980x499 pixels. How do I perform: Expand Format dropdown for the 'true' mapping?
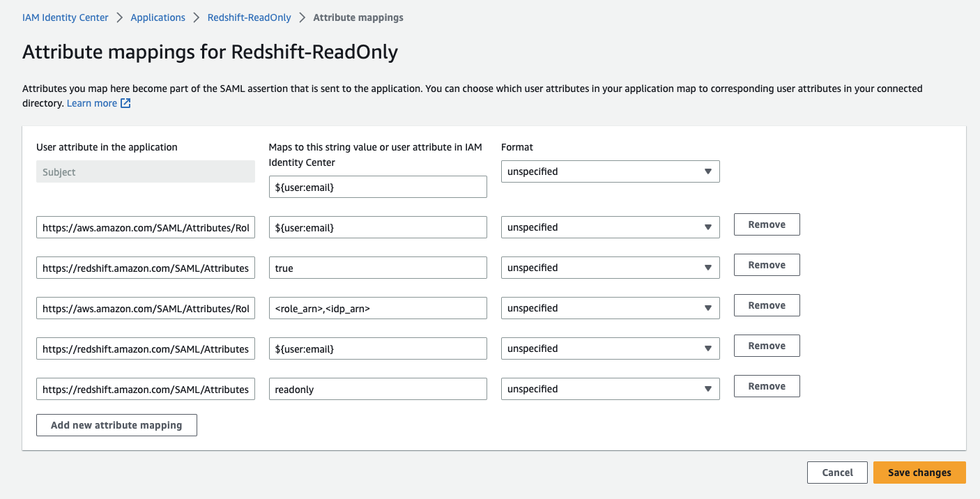[x=610, y=268]
